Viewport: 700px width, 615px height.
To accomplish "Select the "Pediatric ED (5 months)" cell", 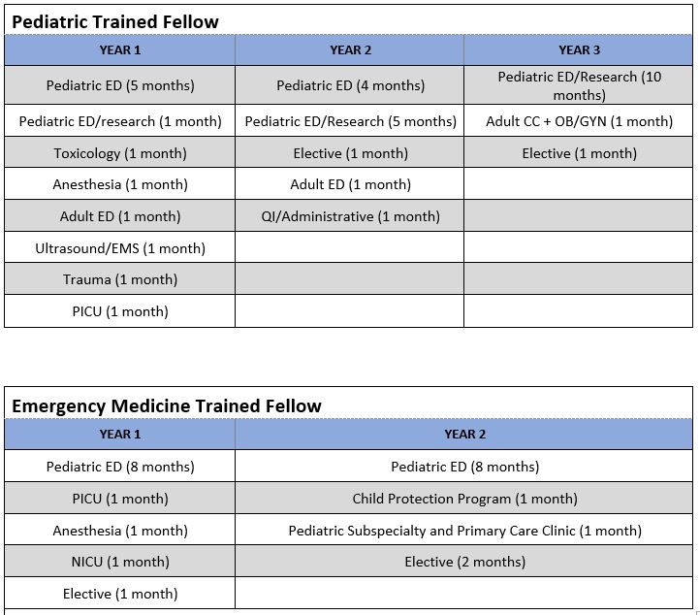I will click(x=120, y=85).
